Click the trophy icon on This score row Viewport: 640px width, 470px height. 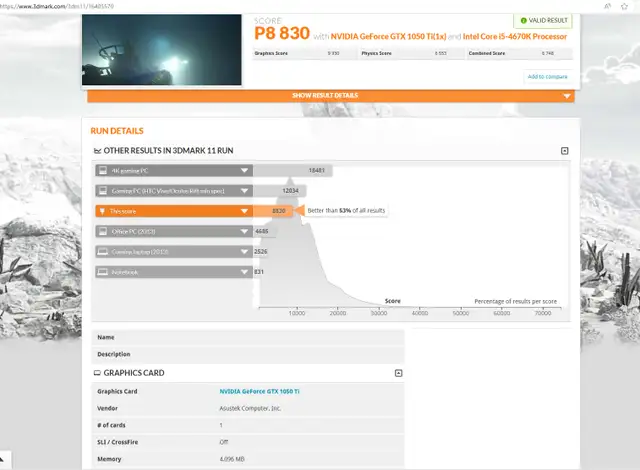click(102, 211)
